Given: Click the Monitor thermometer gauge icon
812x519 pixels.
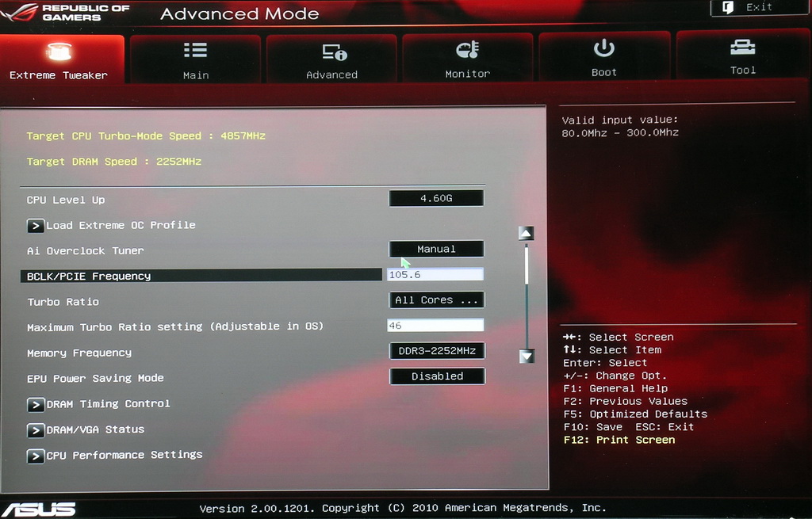Looking at the screenshot, I should coord(468,50).
